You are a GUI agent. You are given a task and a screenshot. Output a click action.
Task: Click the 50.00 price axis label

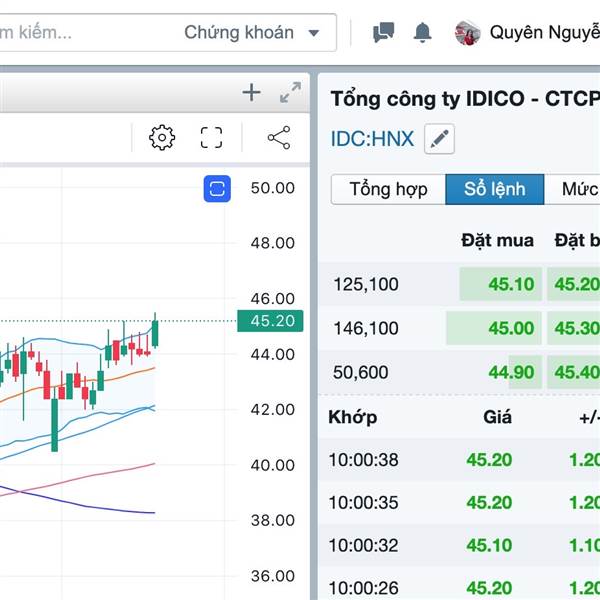tap(272, 188)
